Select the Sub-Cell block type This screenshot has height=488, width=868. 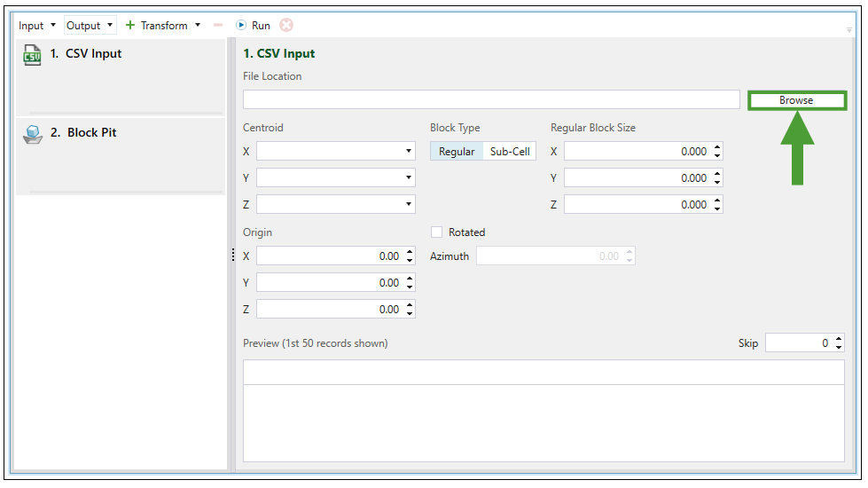pos(510,152)
